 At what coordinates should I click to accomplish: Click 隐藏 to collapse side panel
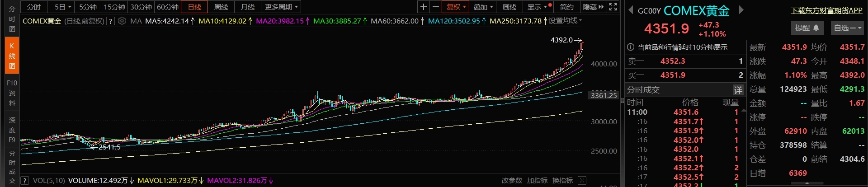click(x=593, y=7)
